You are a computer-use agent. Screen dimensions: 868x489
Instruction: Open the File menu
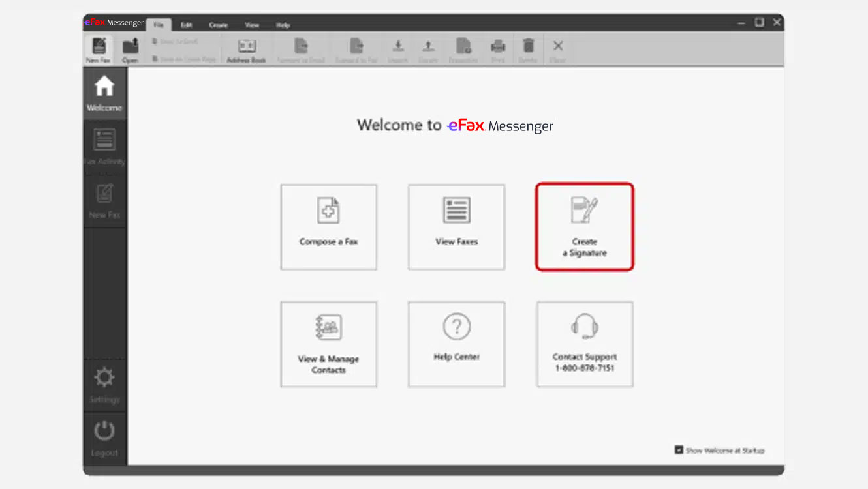point(159,25)
